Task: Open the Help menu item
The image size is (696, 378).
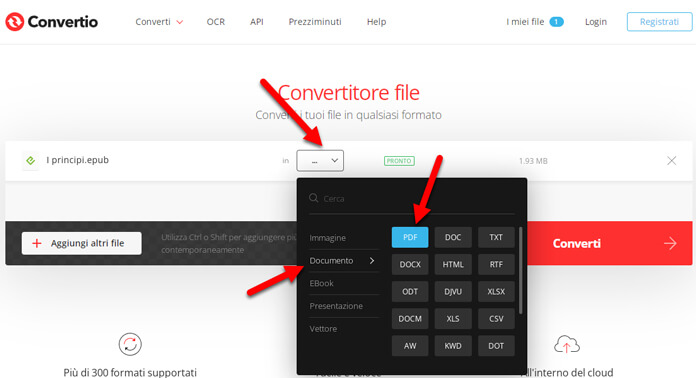Action: tap(376, 22)
